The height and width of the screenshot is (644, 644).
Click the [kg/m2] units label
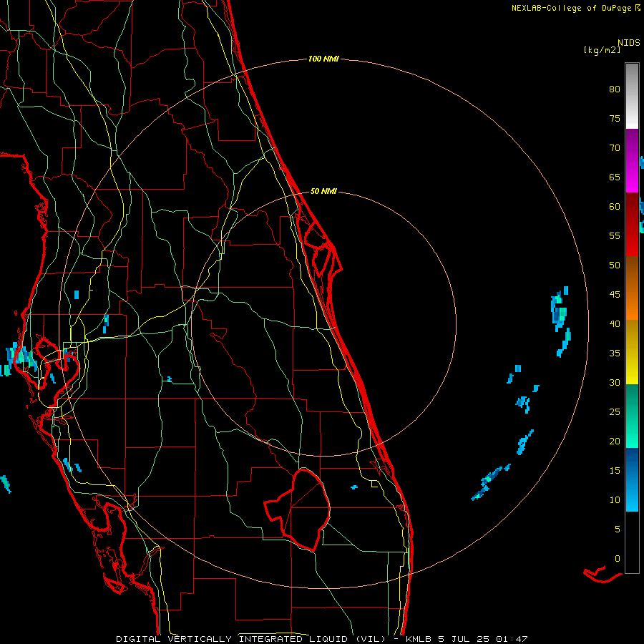coord(602,50)
